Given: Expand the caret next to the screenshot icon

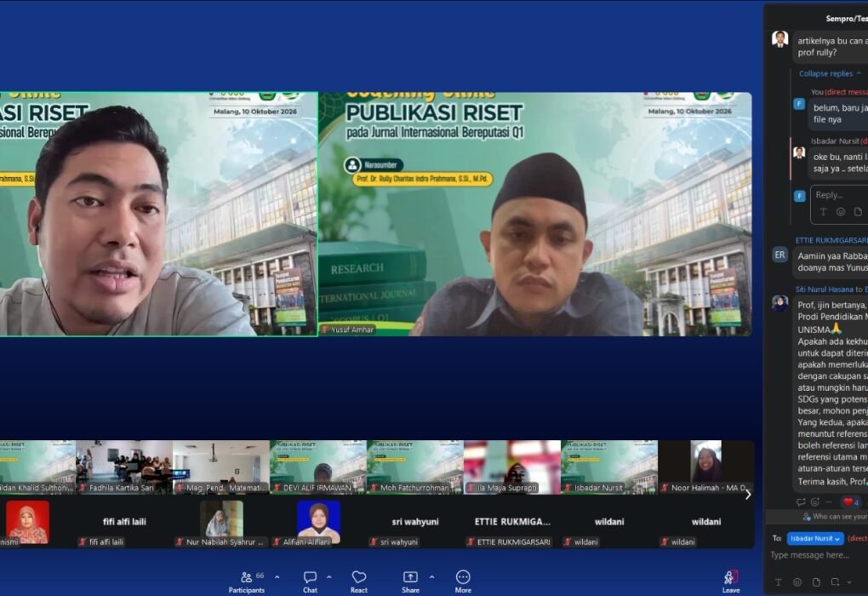Looking at the screenshot, I should [849, 582].
